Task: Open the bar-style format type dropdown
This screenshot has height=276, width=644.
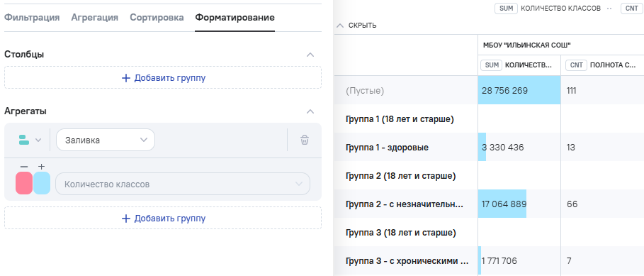Action: coord(30,140)
